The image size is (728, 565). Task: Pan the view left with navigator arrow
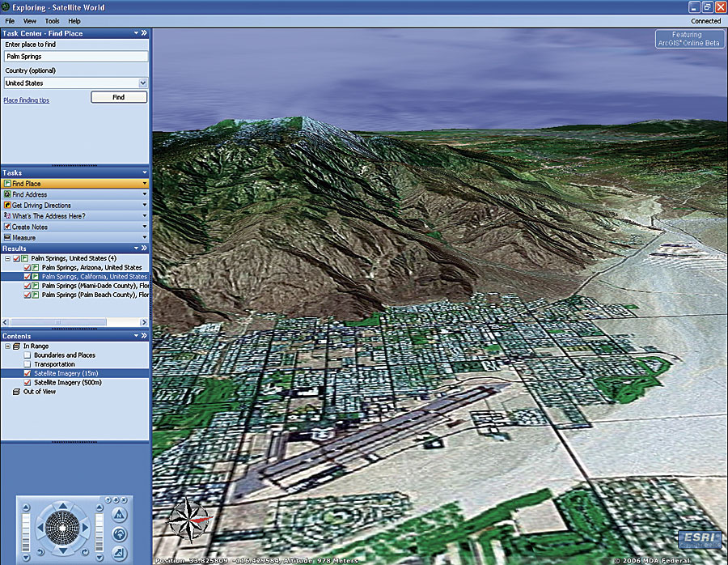pyautogui.click(x=40, y=528)
